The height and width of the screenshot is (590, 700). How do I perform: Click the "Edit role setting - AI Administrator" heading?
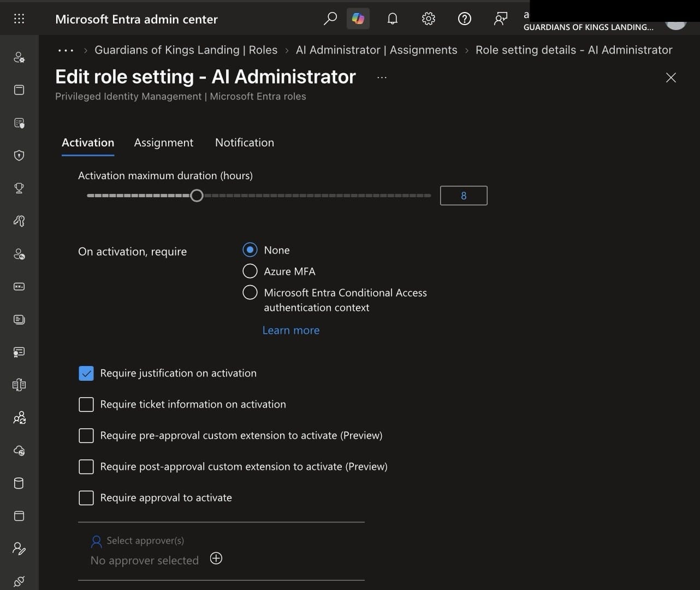205,76
